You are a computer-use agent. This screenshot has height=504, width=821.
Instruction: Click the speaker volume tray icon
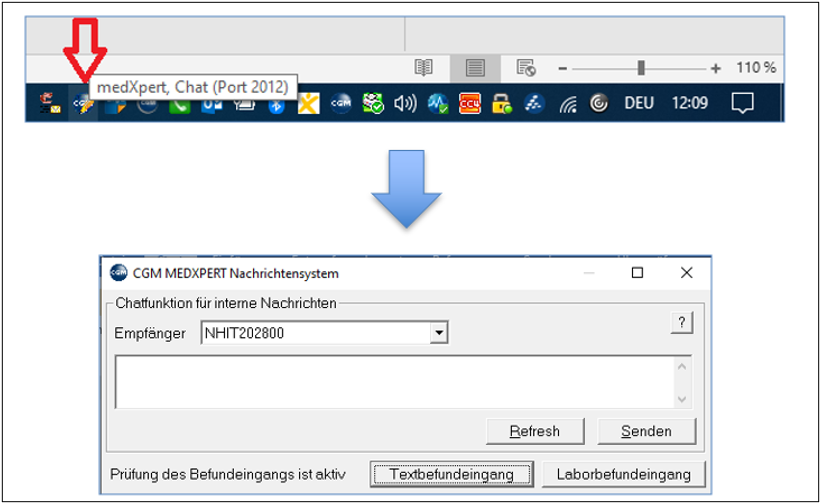point(405,104)
